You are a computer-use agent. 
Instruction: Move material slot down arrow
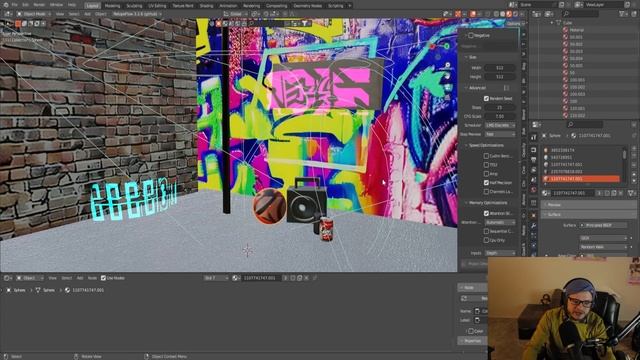pyautogui.click(x=634, y=181)
